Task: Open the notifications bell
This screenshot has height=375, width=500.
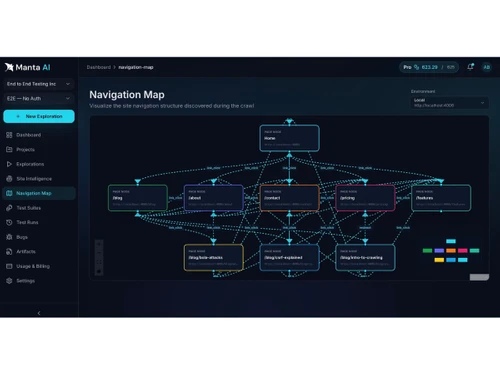Action: 470,67
